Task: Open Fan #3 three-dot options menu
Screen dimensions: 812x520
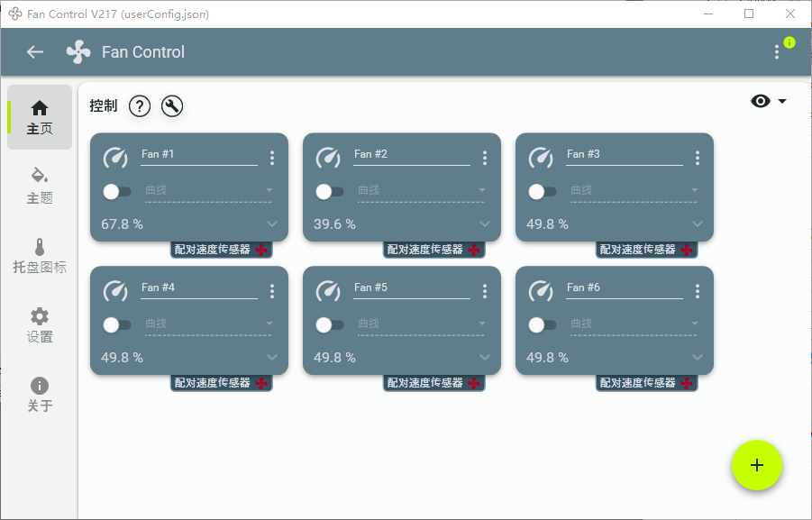Action: tap(698, 158)
